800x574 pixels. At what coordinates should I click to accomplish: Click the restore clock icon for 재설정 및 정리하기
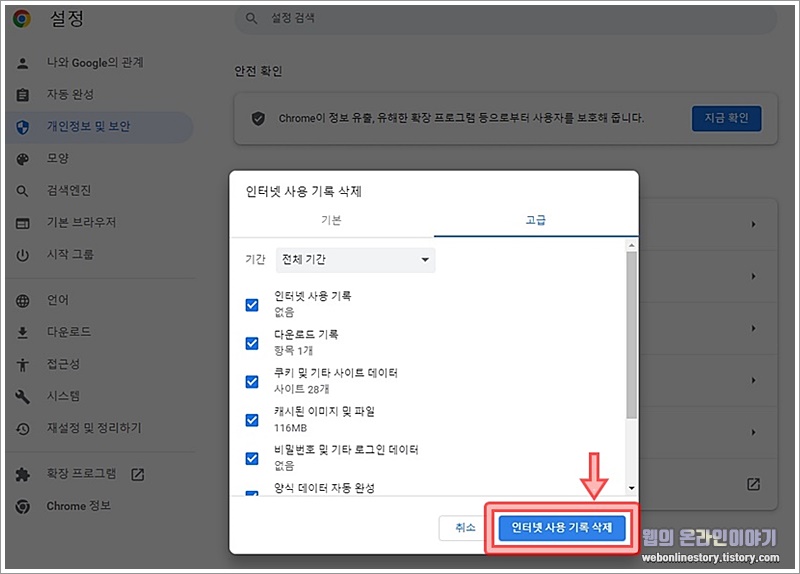coord(22,429)
